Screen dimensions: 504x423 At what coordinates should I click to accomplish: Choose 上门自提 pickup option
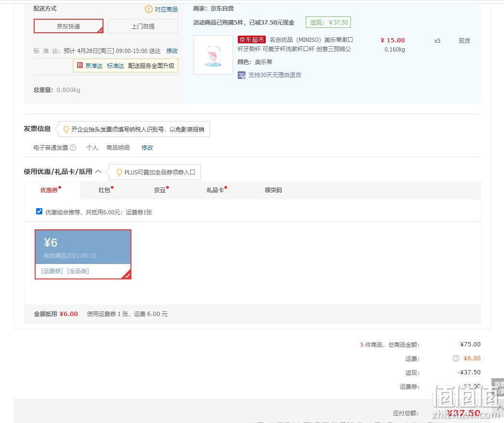(143, 26)
